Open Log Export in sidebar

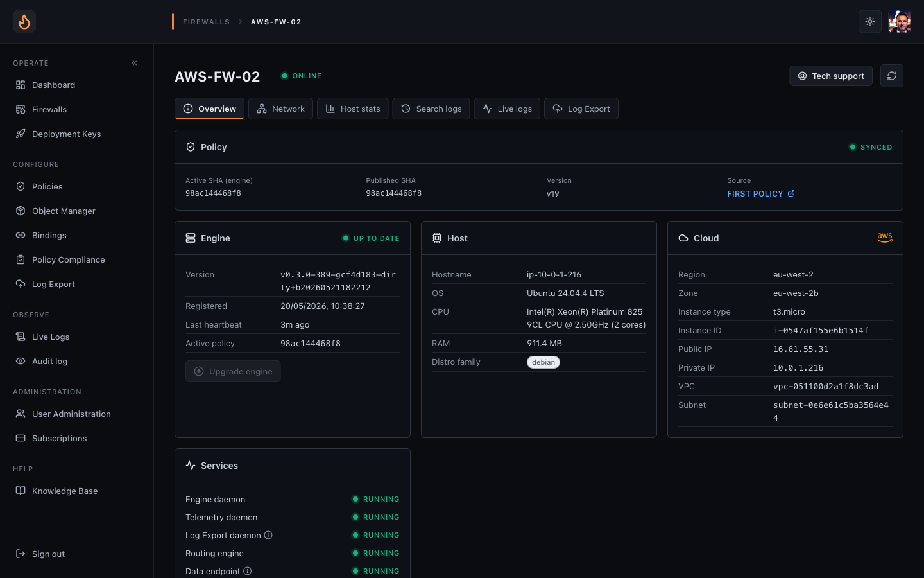pyautogui.click(x=77, y=284)
